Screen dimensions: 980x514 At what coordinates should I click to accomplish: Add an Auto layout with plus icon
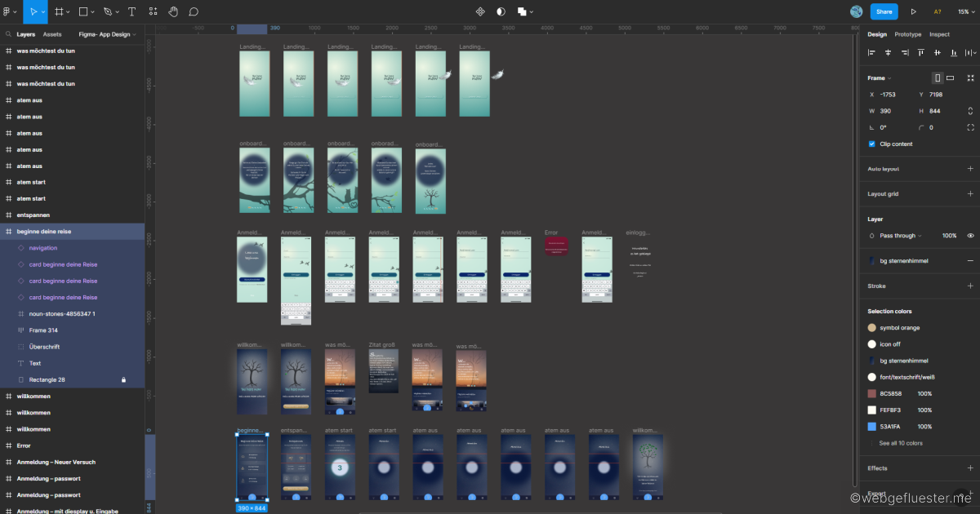coord(970,169)
